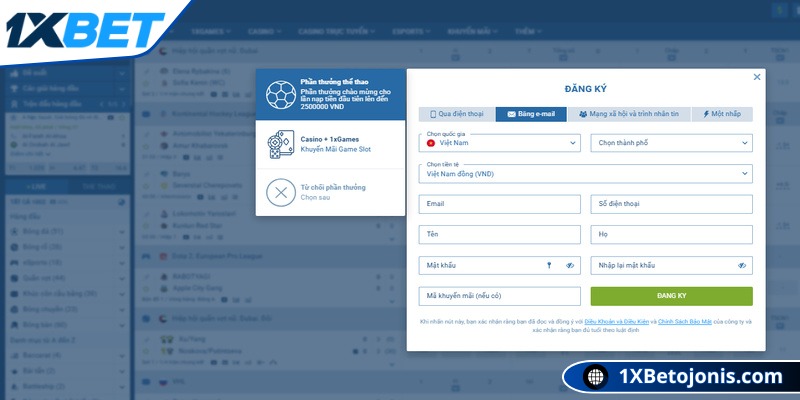Screen dimensions: 800x400
Task: Expand the Baccarat (4) section
Action: point(121,356)
